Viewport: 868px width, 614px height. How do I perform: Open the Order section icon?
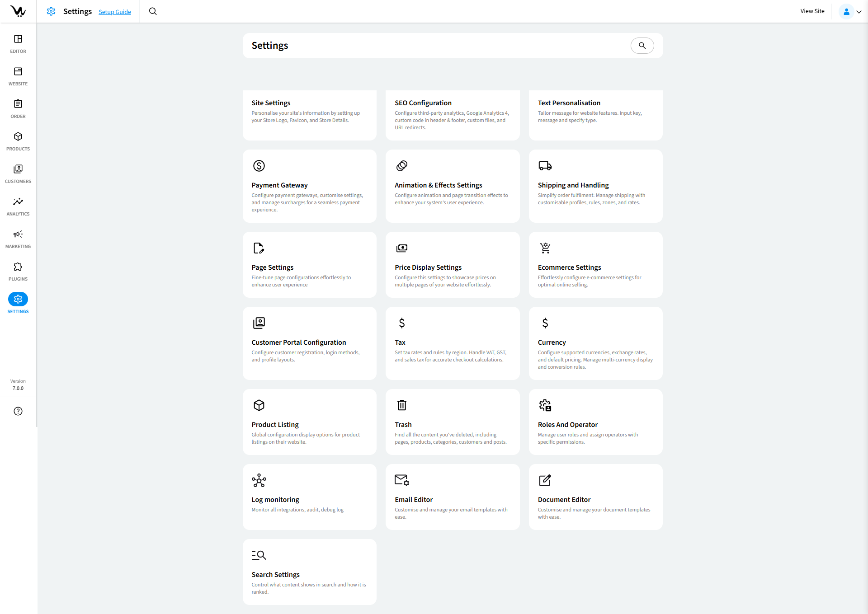point(18,108)
